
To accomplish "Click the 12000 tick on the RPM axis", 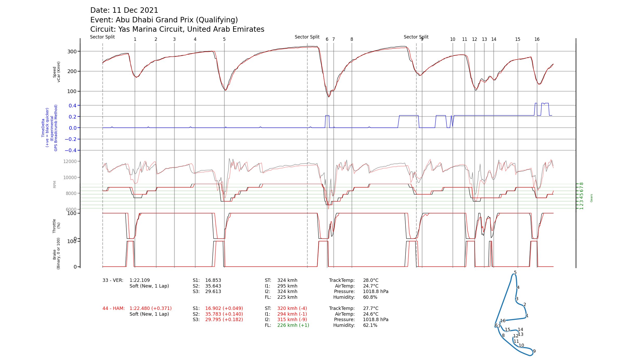I will coord(70,161).
